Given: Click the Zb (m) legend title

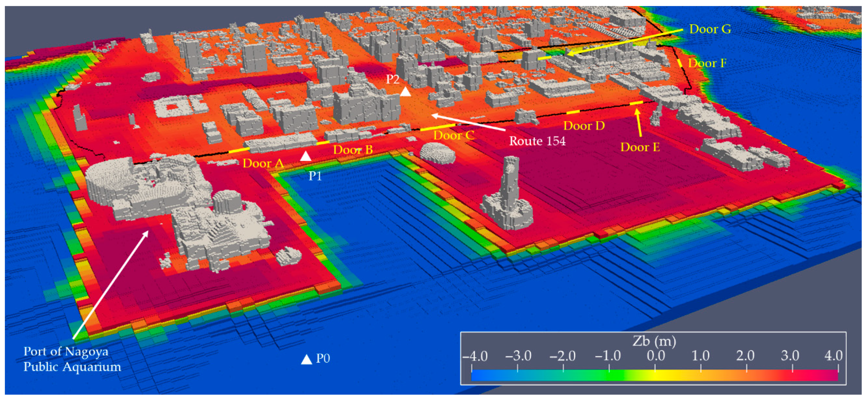Looking at the screenshot, I should [654, 341].
